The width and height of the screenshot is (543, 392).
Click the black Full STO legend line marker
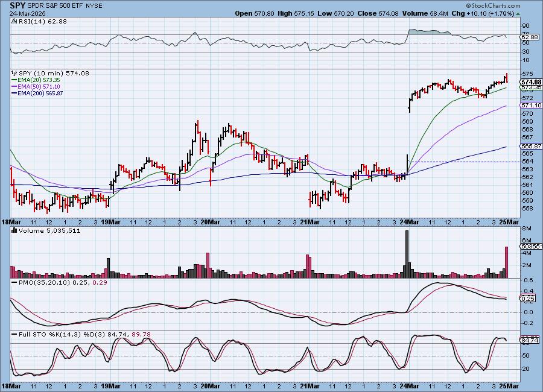click(x=14, y=335)
